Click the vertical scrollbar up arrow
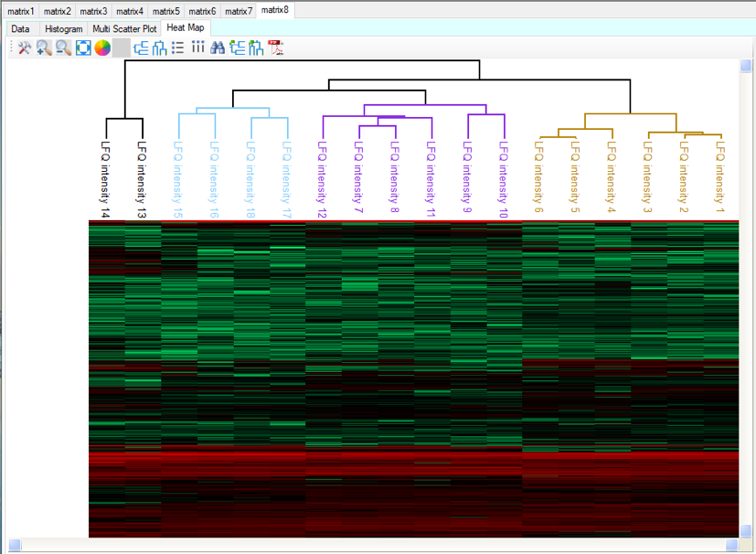 (746, 66)
